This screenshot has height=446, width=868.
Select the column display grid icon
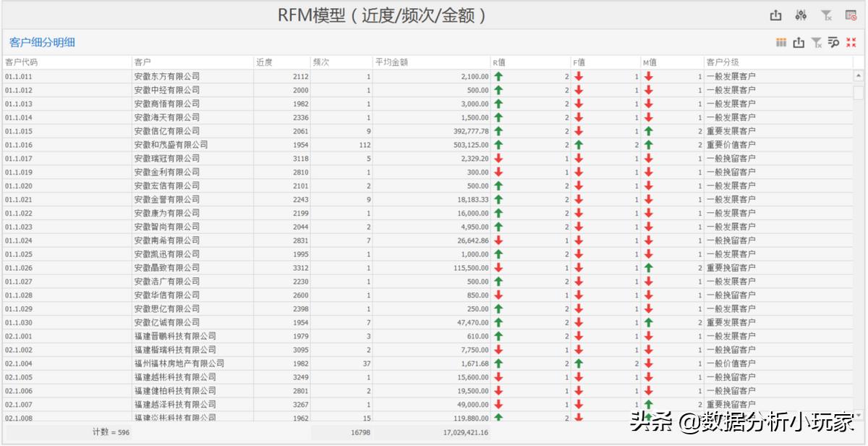pos(781,42)
